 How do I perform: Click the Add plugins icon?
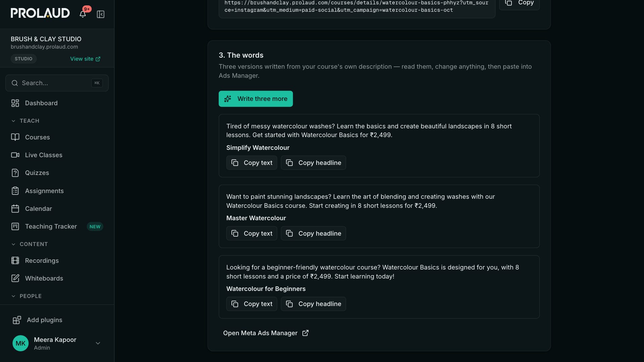[17, 320]
